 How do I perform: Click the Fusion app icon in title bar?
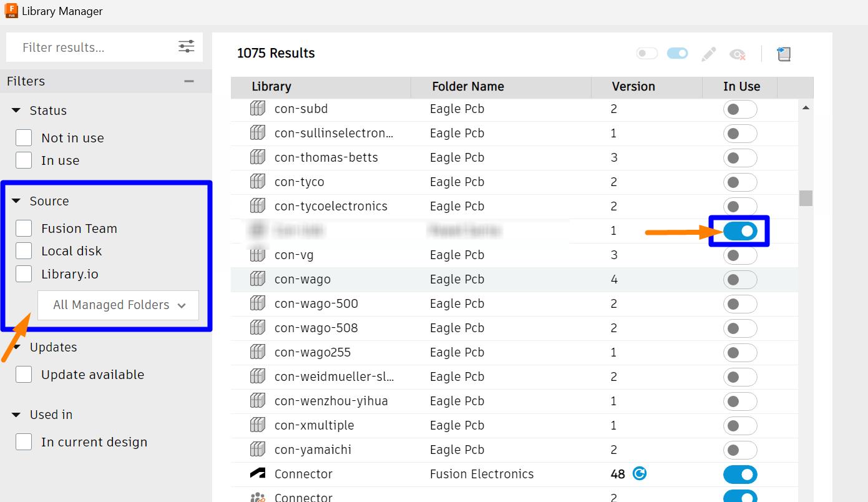pyautogui.click(x=11, y=11)
